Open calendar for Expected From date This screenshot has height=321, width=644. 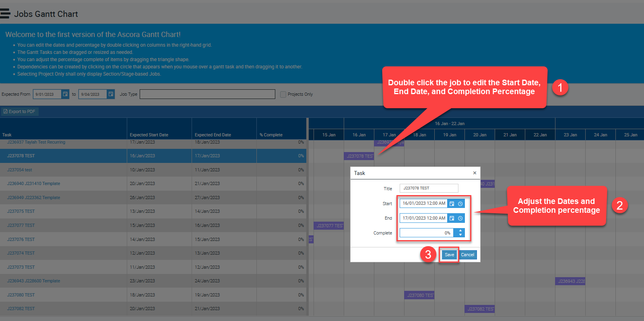(65, 94)
